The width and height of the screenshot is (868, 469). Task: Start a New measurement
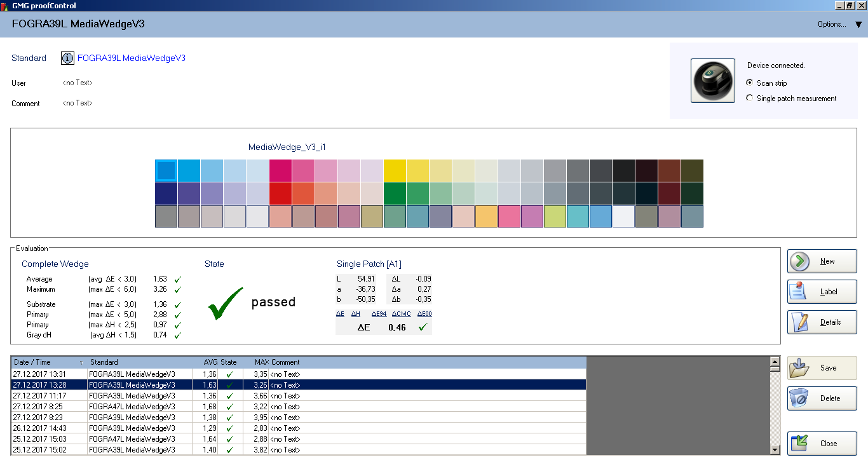pyautogui.click(x=822, y=261)
